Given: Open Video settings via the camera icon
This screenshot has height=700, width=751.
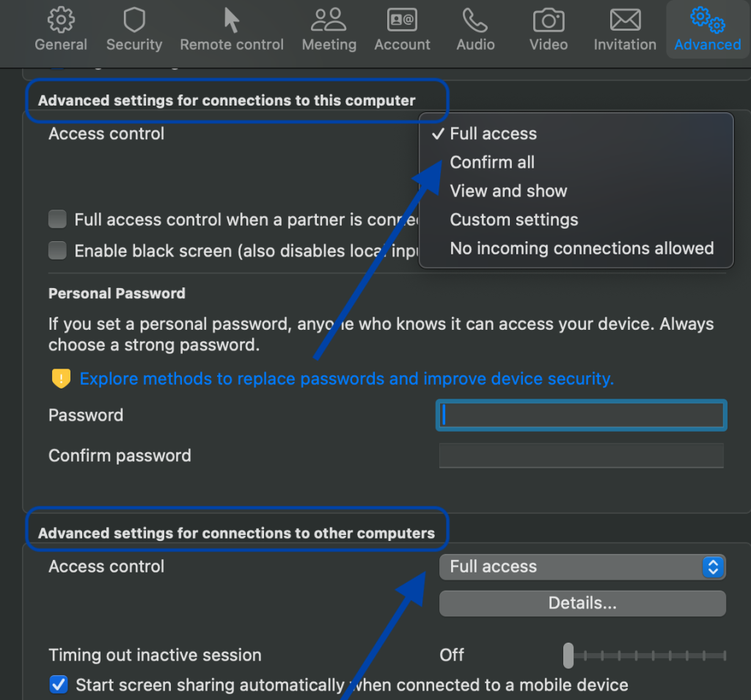Looking at the screenshot, I should click(x=548, y=19).
